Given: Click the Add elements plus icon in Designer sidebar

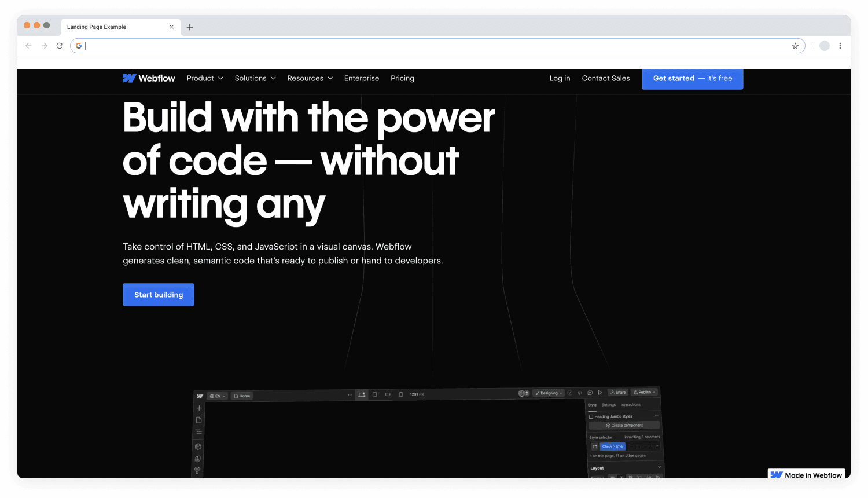Looking at the screenshot, I should click(x=199, y=408).
